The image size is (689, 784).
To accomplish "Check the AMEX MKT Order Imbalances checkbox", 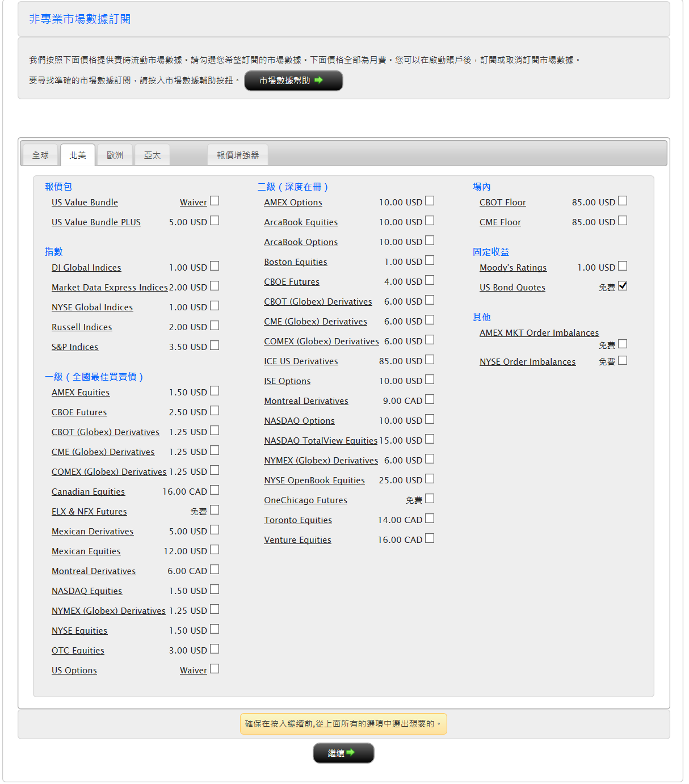I will [623, 344].
